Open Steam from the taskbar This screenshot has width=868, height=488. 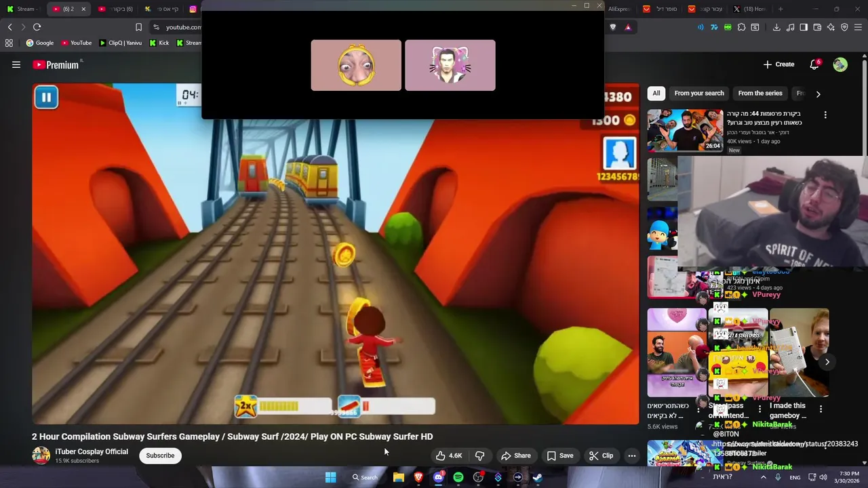point(538,477)
